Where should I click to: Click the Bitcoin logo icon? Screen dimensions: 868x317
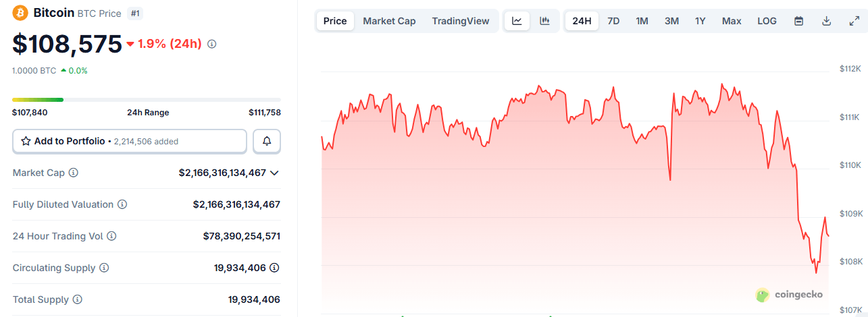point(20,13)
